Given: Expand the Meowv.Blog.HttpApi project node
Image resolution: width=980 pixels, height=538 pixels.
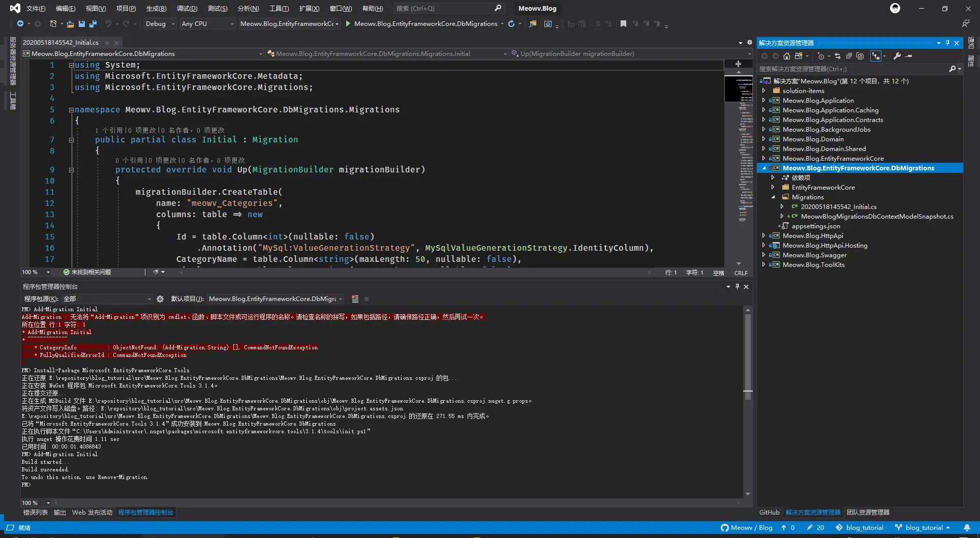Looking at the screenshot, I should coord(763,236).
